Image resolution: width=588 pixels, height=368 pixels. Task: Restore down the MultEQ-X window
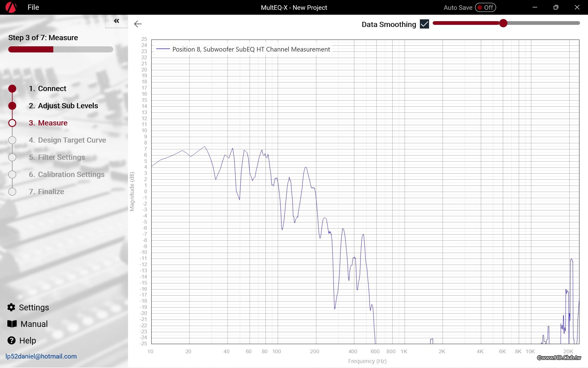pos(556,7)
